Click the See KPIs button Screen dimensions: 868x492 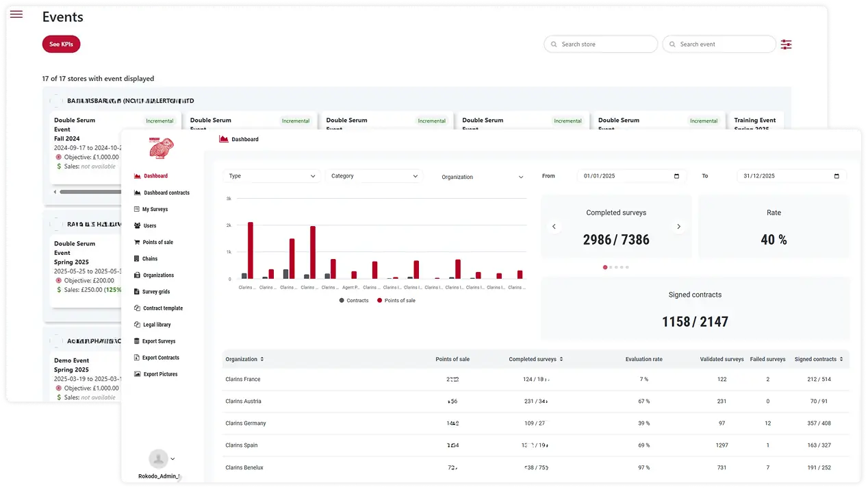point(60,43)
